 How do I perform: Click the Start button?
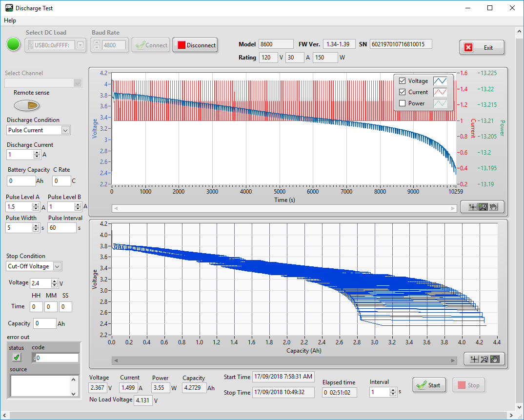(x=429, y=385)
